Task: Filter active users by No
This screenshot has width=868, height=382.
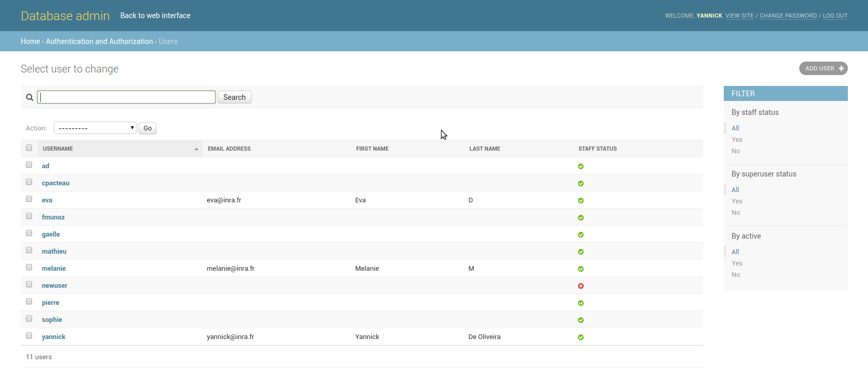Action: (736, 275)
